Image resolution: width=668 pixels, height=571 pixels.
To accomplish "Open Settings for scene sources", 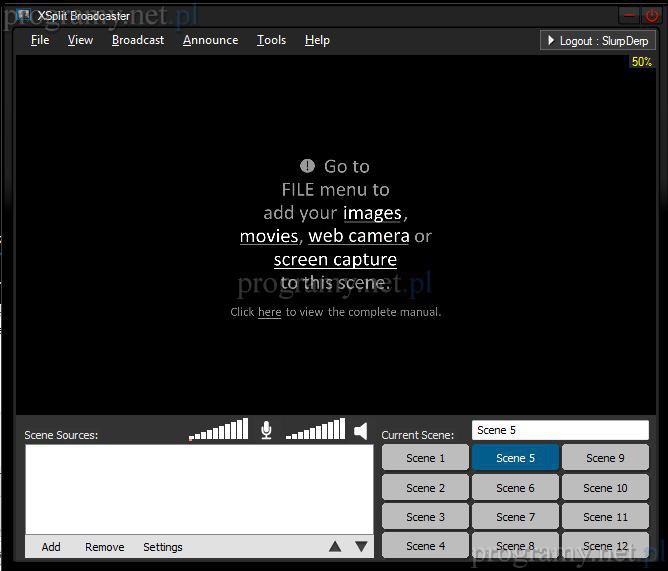I will pos(162,547).
